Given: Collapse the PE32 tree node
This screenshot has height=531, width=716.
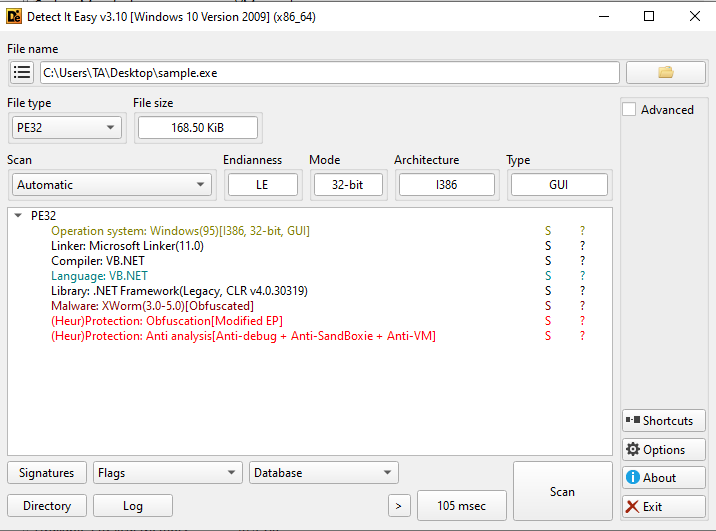Looking at the screenshot, I should pos(18,215).
